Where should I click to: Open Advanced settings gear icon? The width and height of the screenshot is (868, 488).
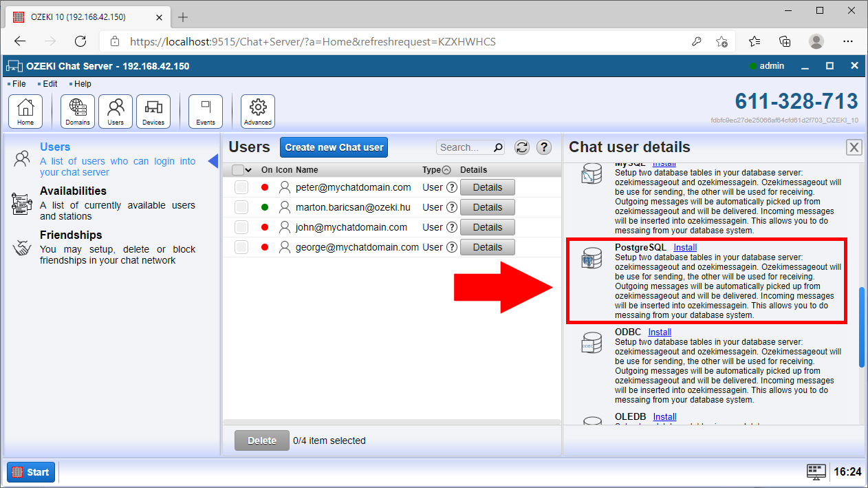[x=258, y=112]
